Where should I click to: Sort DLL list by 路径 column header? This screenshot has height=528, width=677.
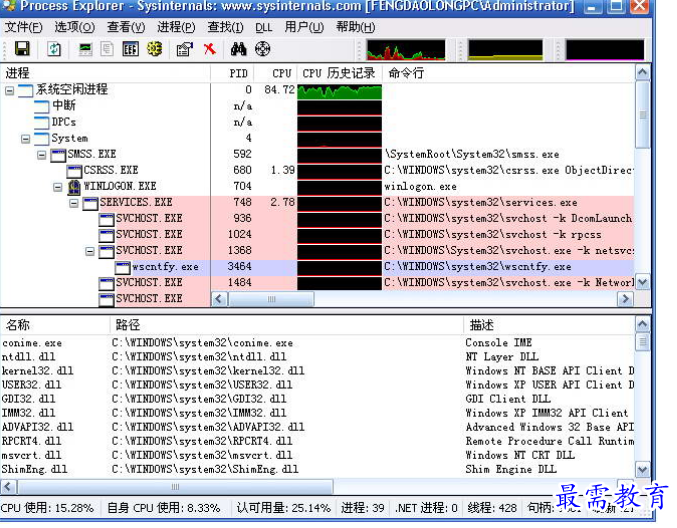pos(128,325)
